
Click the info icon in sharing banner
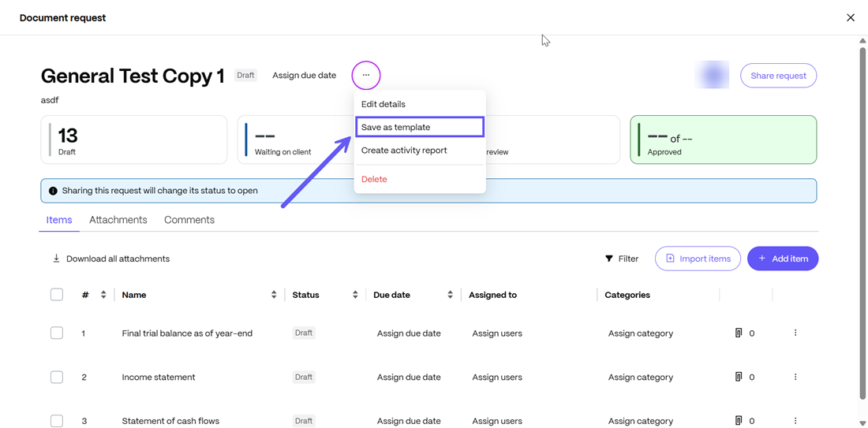point(53,191)
